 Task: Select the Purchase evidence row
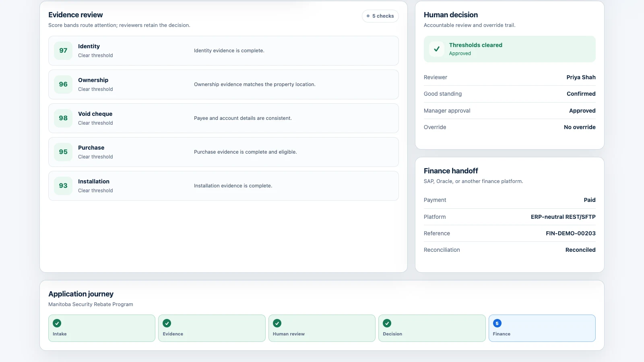tap(223, 152)
